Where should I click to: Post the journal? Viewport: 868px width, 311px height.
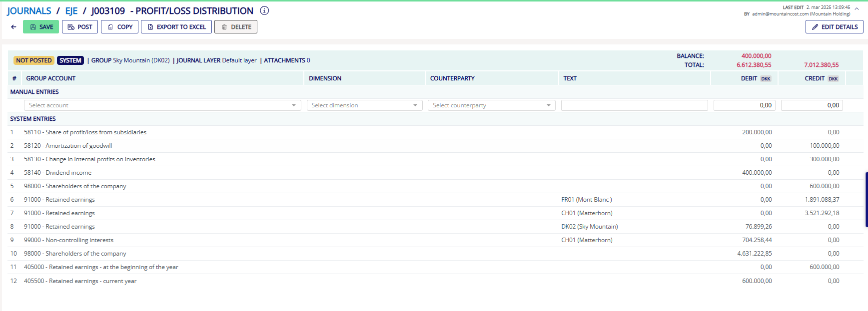coord(80,27)
